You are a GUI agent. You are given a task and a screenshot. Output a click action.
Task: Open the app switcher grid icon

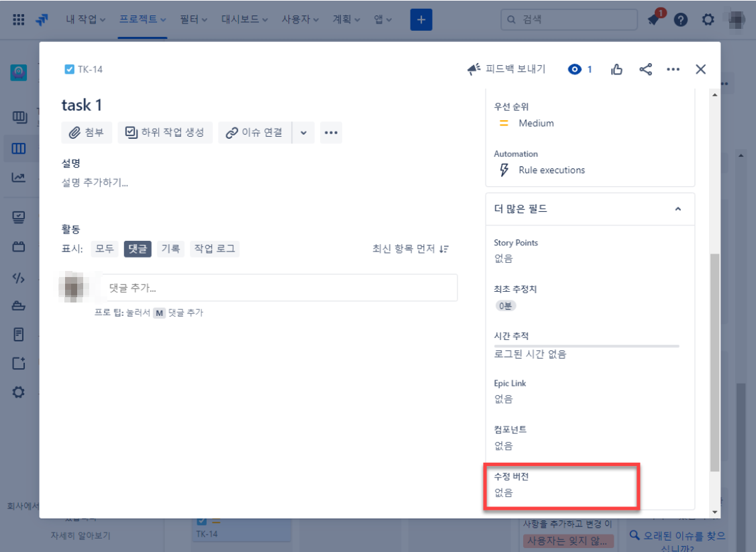pyautogui.click(x=18, y=19)
